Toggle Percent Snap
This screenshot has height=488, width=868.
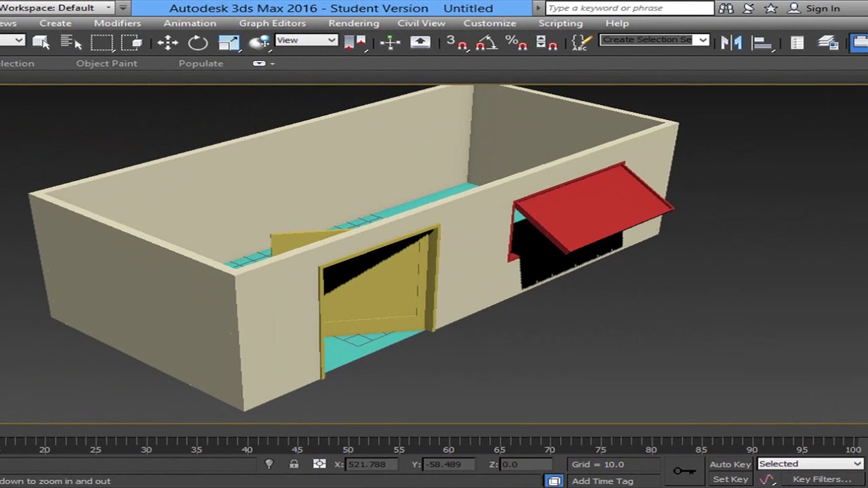pos(516,43)
